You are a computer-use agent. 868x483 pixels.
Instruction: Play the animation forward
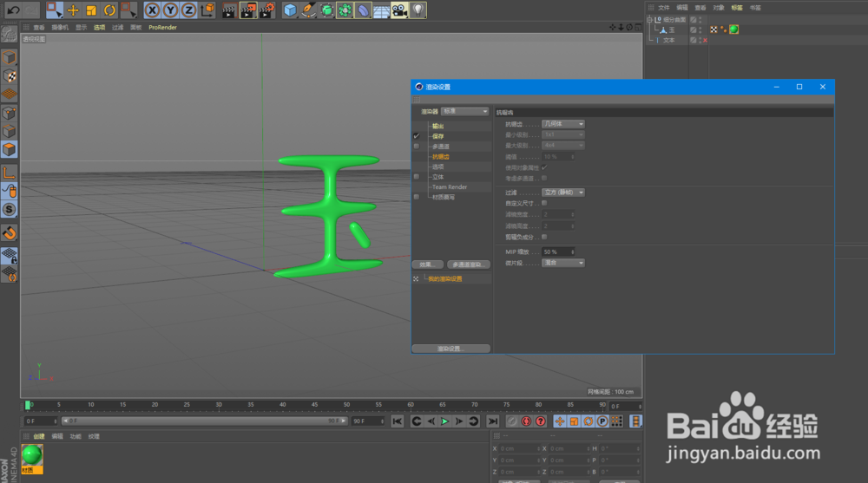444,421
